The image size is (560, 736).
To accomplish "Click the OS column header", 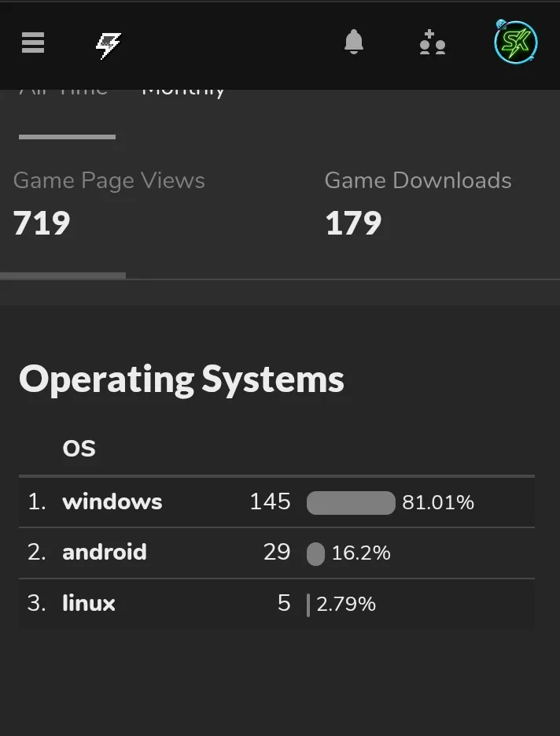I will click(x=79, y=449).
